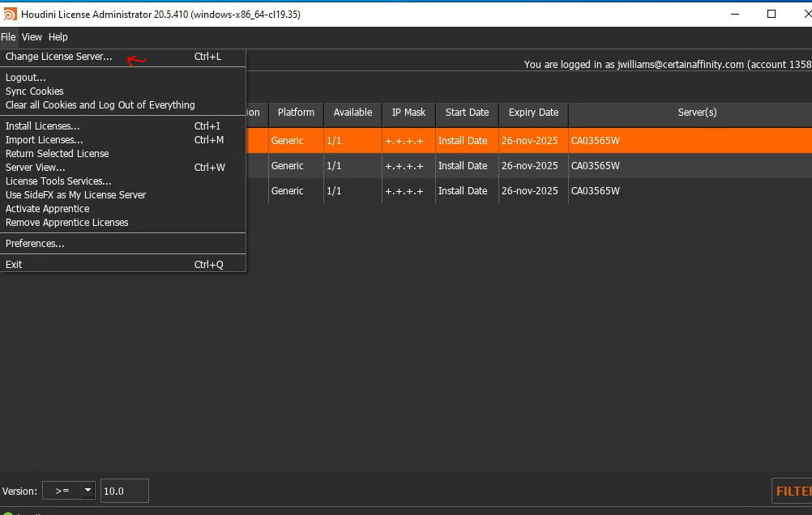
Task: Open the Help menu
Action: 58,36
